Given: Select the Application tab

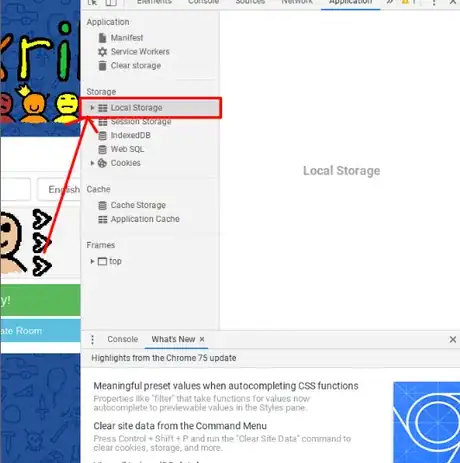Looking at the screenshot, I should click(x=350, y=3).
